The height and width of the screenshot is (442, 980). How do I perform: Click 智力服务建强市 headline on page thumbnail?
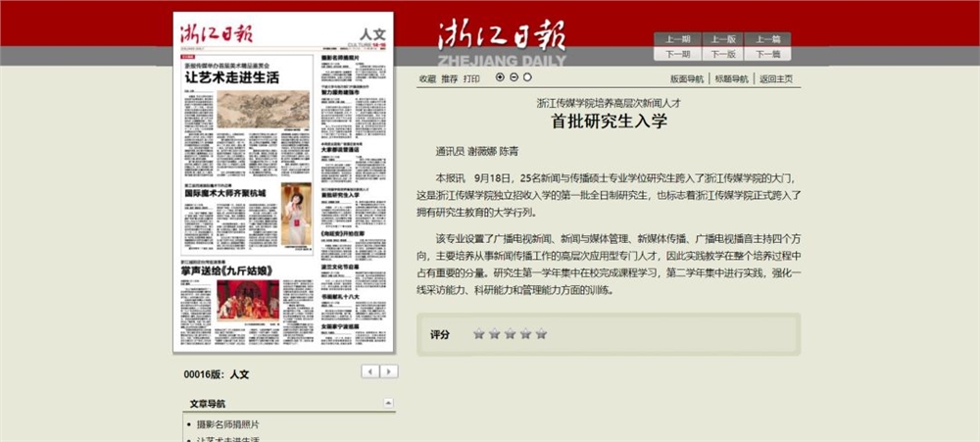tap(340, 92)
